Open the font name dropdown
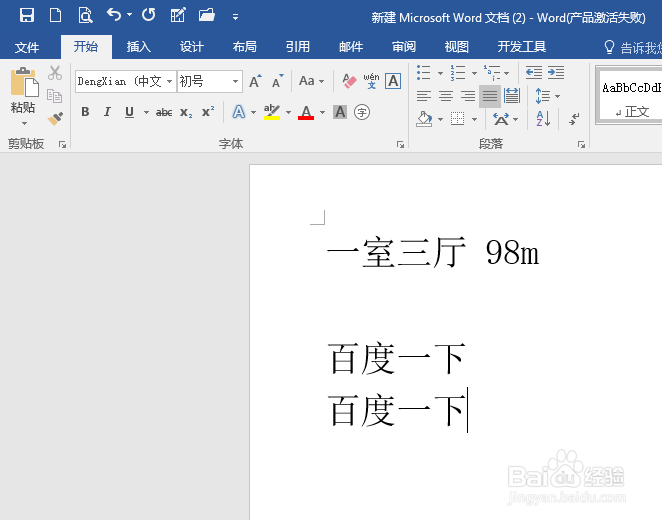 [169, 81]
